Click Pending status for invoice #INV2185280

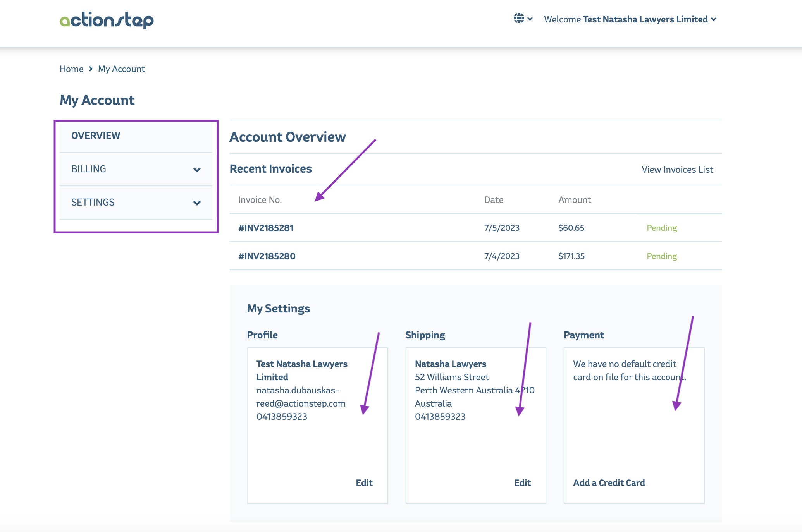point(661,256)
